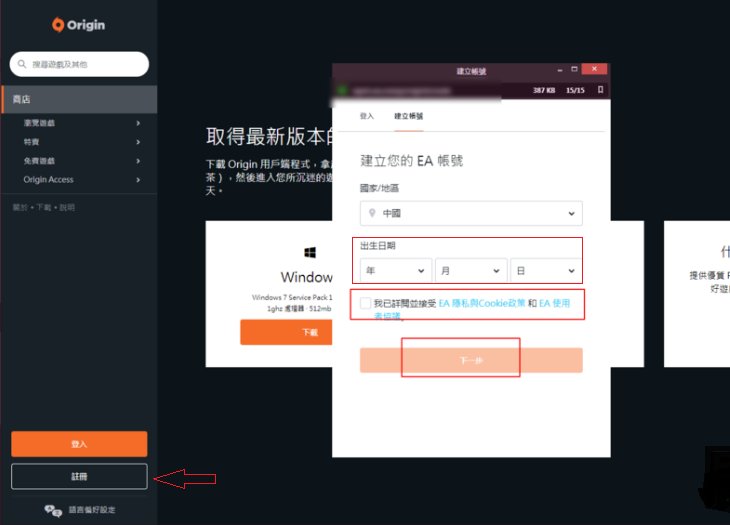
Task: Click the Windows 7 Service Pack 1 requirement text
Action: (292, 297)
